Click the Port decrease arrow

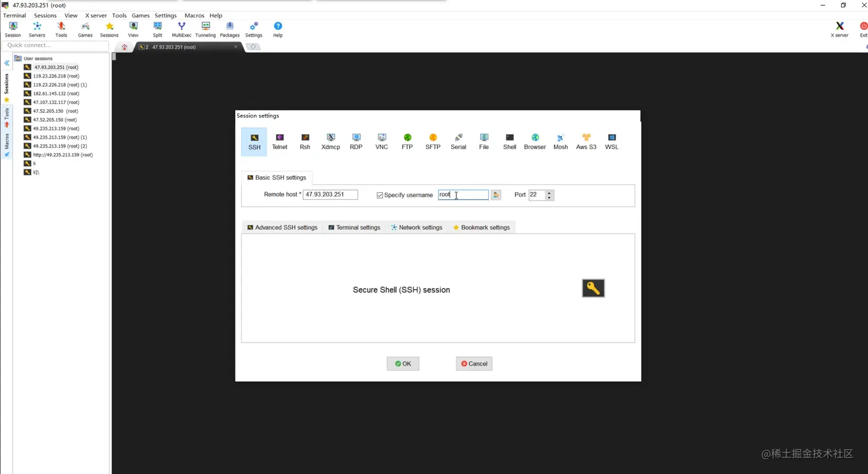pyautogui.click(x=549, y=198)
